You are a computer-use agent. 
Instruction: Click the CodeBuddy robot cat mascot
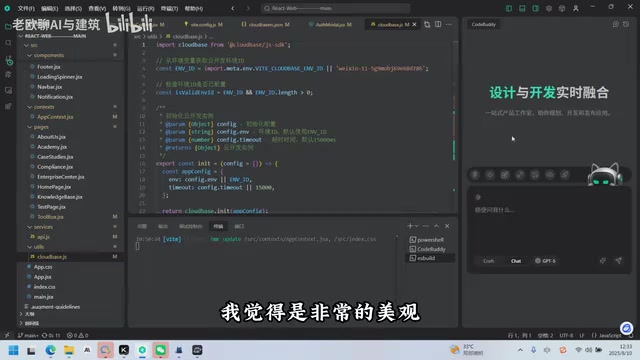[605, 175]
